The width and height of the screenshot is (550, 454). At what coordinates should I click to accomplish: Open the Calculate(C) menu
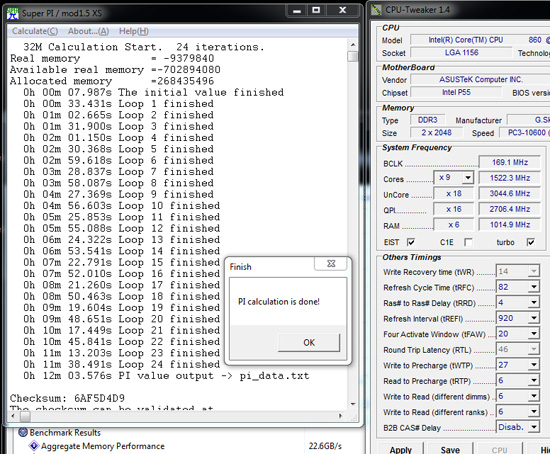[35, 31]
